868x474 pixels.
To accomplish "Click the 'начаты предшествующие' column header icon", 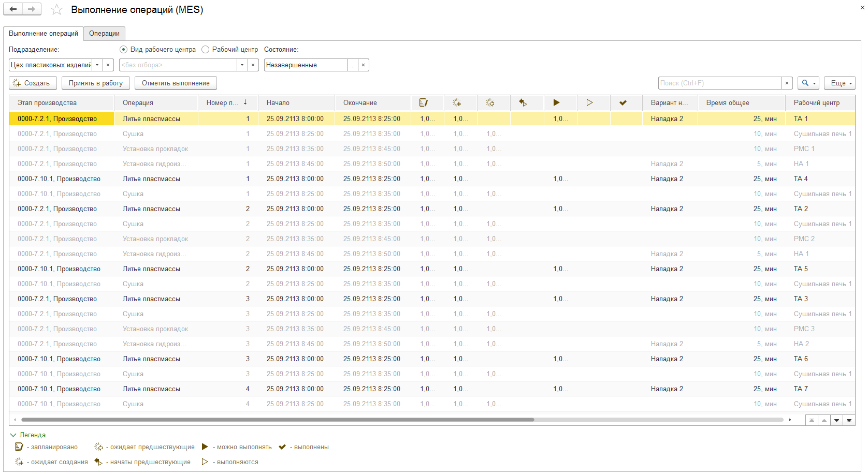I will (x=523, y=102).
